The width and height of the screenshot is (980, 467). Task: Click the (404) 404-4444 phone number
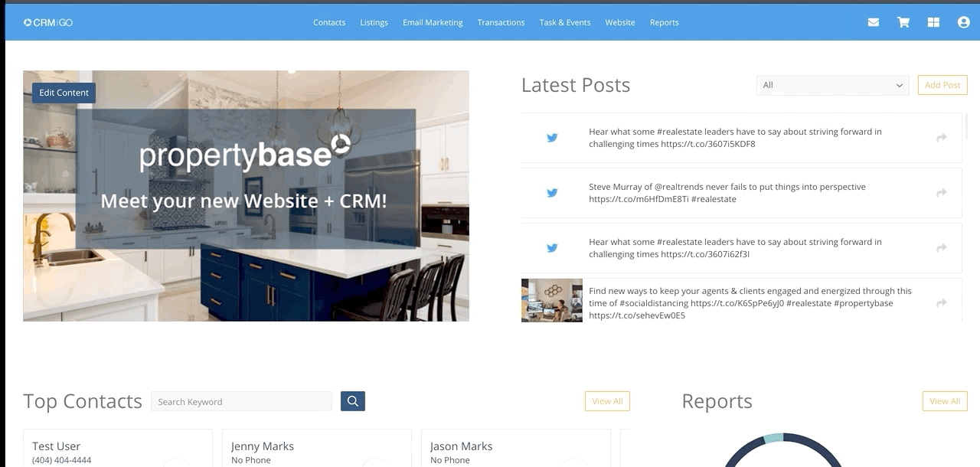61,460
